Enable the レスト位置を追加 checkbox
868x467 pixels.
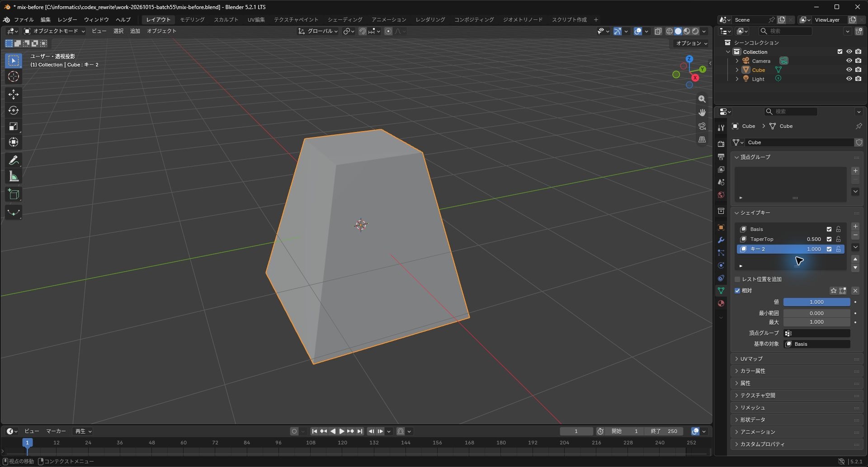point(738,279)
